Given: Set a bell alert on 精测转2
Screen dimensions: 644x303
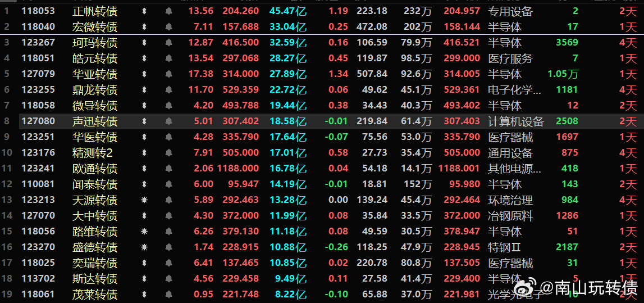Looking at the screenshot, I should coord(168,153).
